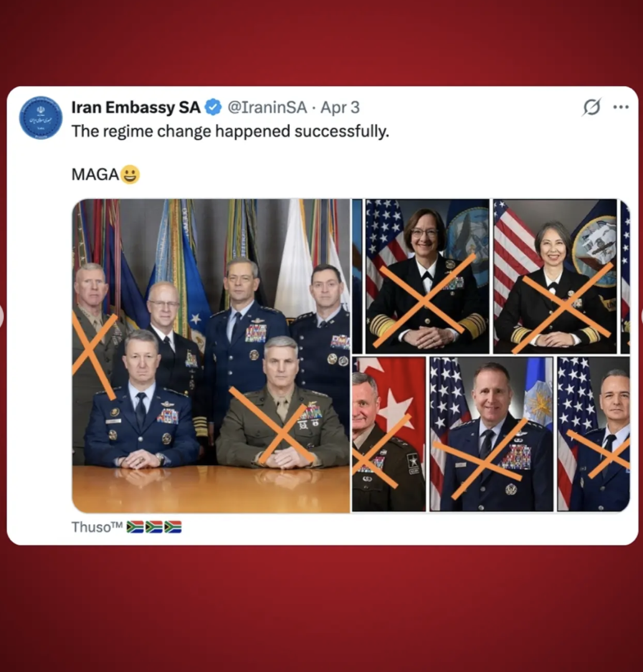Viewport: 643px width, 672px height.
Task: Click the "The regime change happened successfully." text
Action: 230,131
